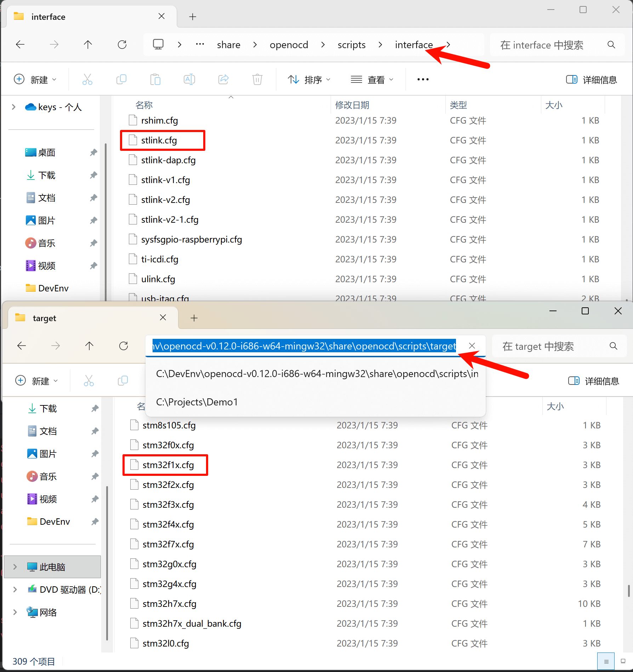Toggle the view layout icon in the status bar
The image size is (633, 672).
click(x=606, y=661)
